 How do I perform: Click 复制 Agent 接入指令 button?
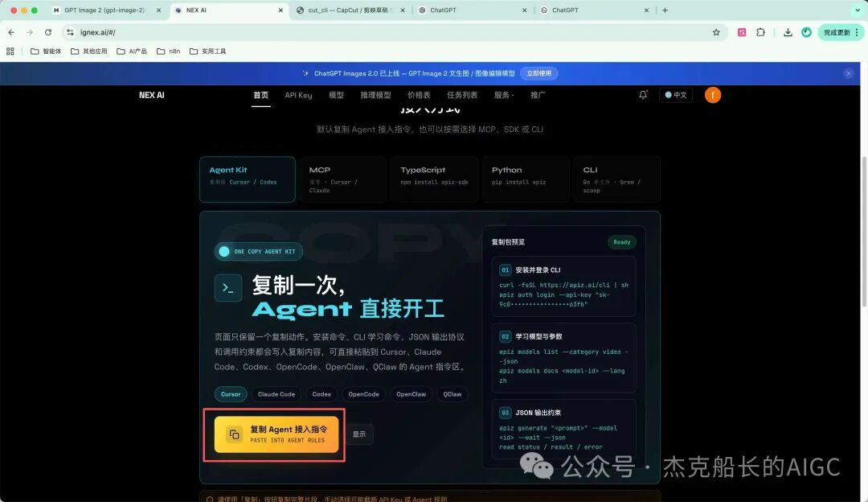click(276, 434)
